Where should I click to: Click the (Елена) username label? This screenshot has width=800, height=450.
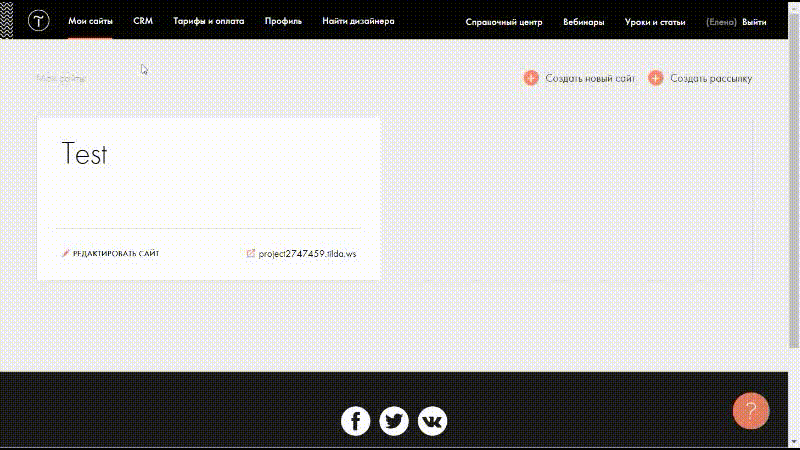(721, 22)
